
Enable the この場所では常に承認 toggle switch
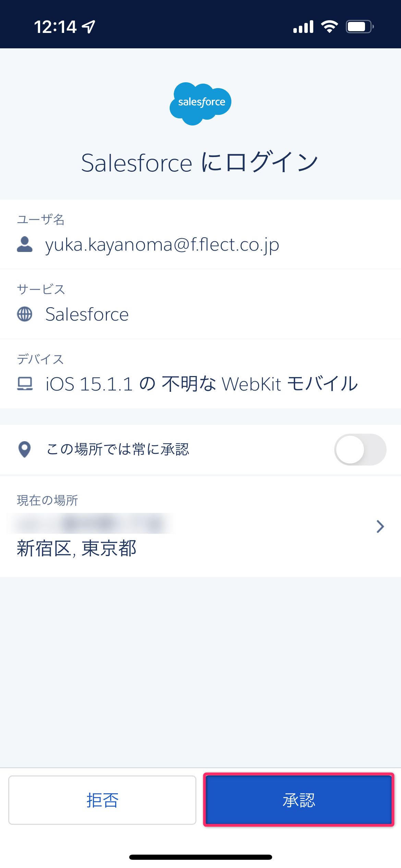(x=360, y=449)
